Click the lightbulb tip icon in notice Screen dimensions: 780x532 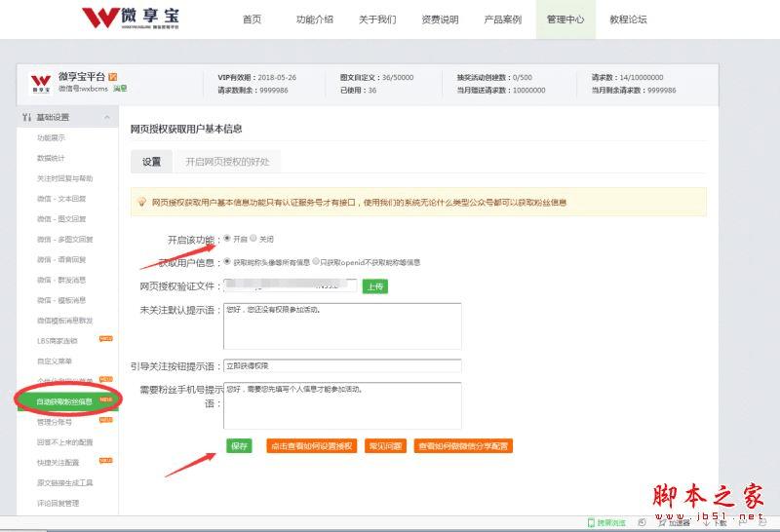141,202
